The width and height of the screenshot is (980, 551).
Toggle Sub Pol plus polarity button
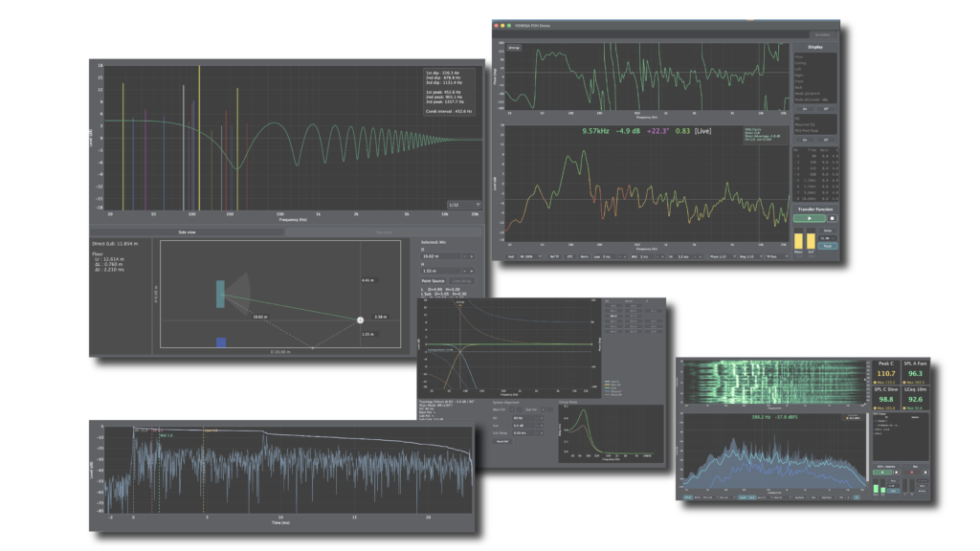[544, 409]
